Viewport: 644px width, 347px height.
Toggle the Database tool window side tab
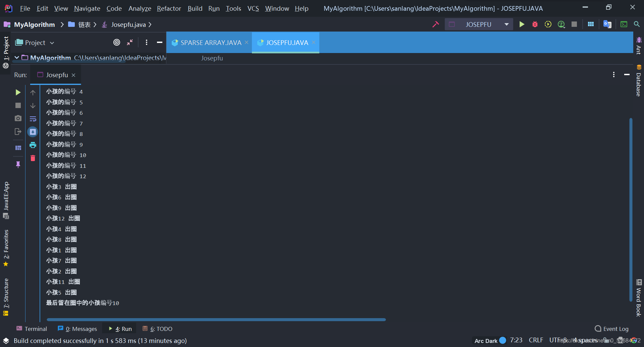pyautogui.click(x=639, y=81)
